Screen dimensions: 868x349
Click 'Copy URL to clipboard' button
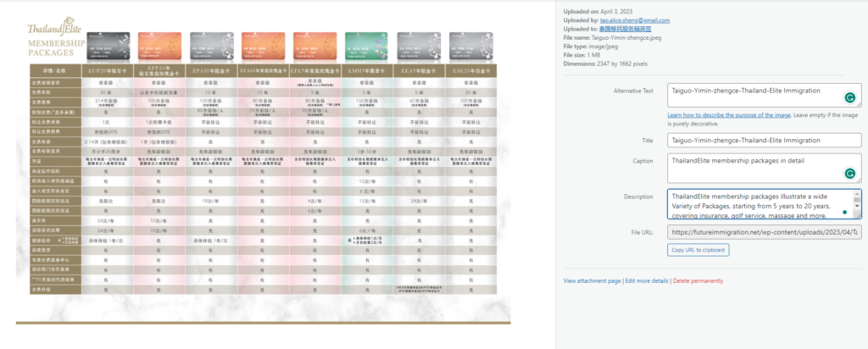coord(698,250)
